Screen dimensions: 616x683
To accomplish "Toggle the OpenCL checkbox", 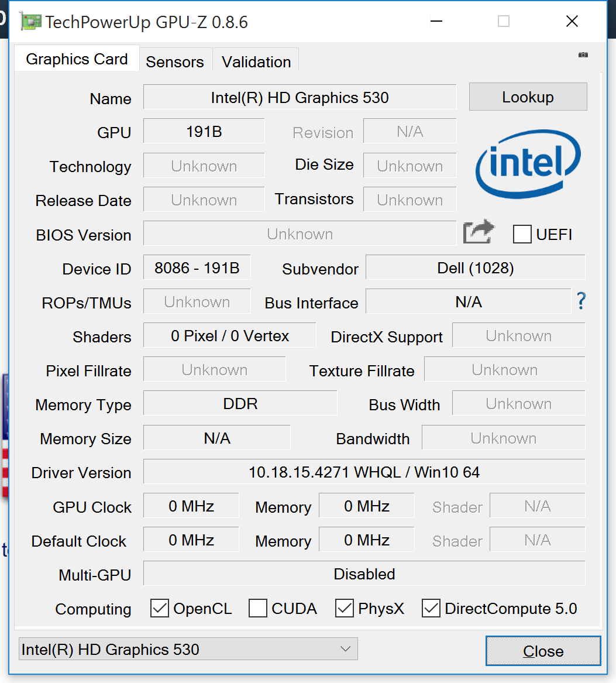I will click(x=160, y=608).
